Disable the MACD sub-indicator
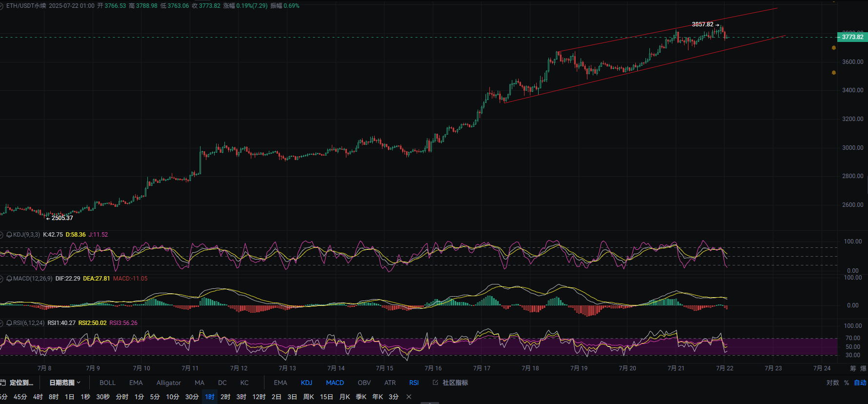 (x=335, y=383)
